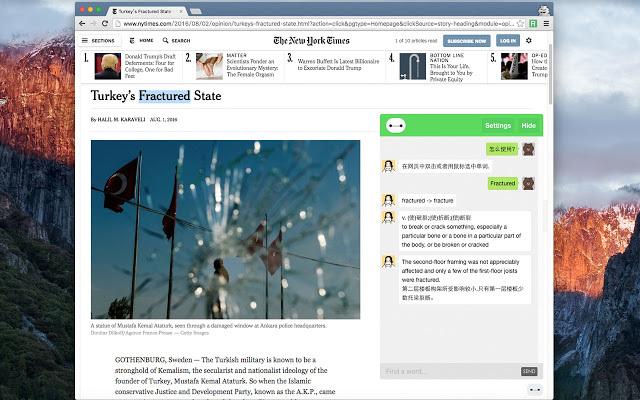This screenshot has width=640, height=400.
Task: Click '1 of 10 articles read' text
Action: click(x=416, y=41)
